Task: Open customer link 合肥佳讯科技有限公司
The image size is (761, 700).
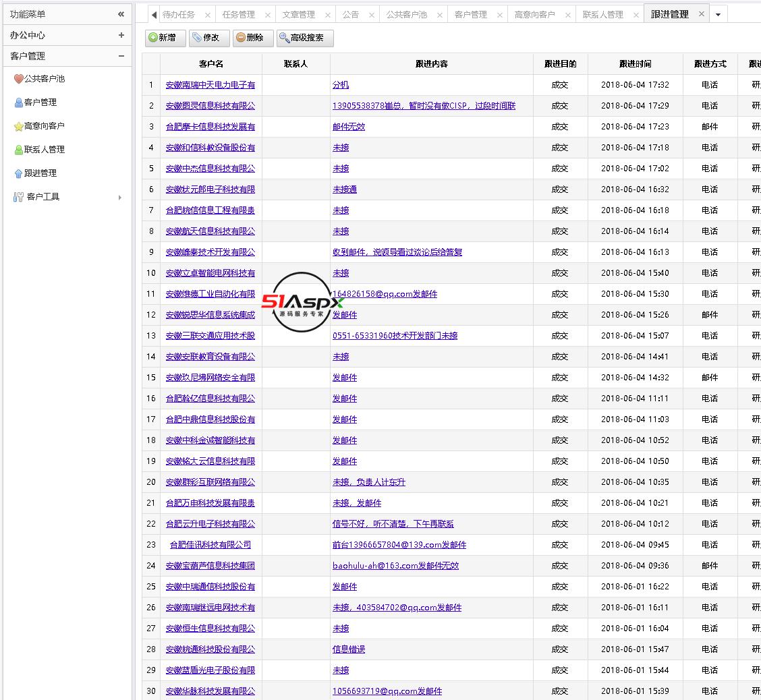Action: point(210,545)
